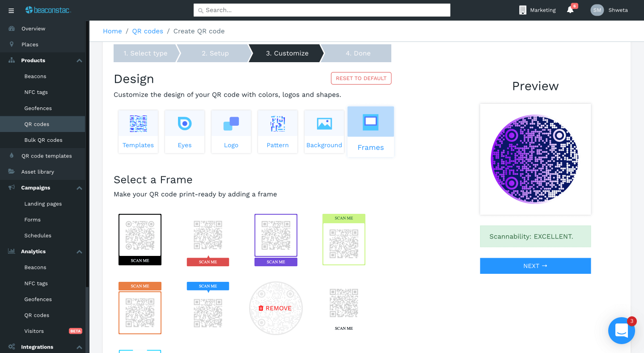Open the Home breadcrumb link

pyautogui.click(x=112, y=31)
